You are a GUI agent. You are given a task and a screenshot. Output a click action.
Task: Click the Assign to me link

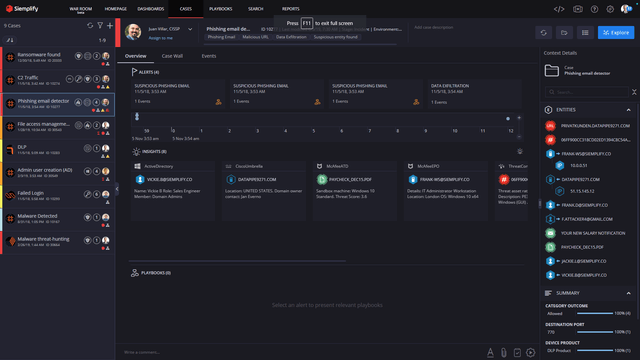[x=160, y=38]
